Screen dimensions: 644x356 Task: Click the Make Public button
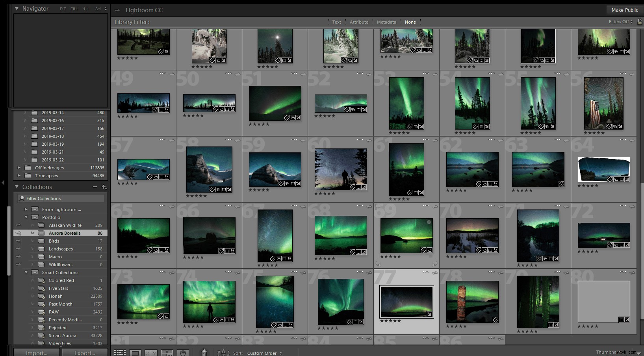coord(624,10)
